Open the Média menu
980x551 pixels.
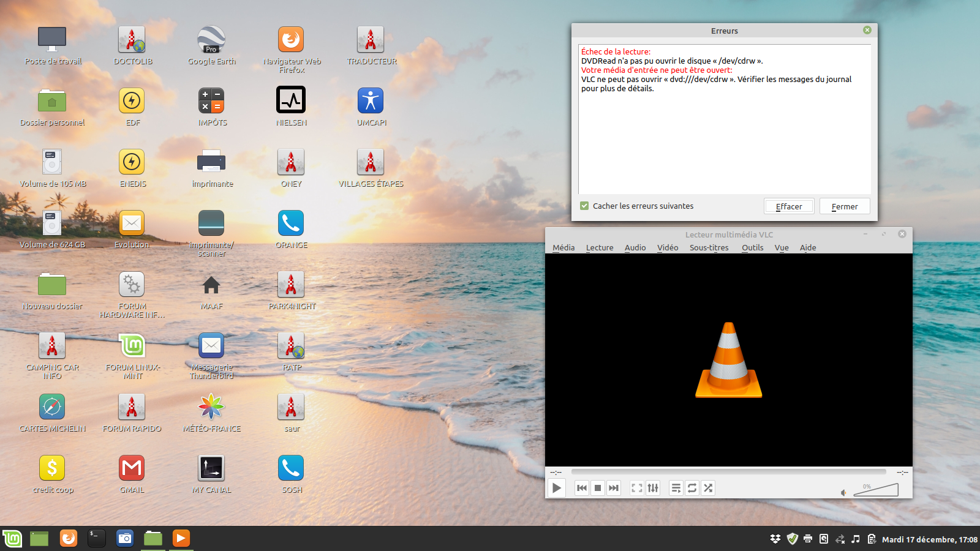[563, 248]
